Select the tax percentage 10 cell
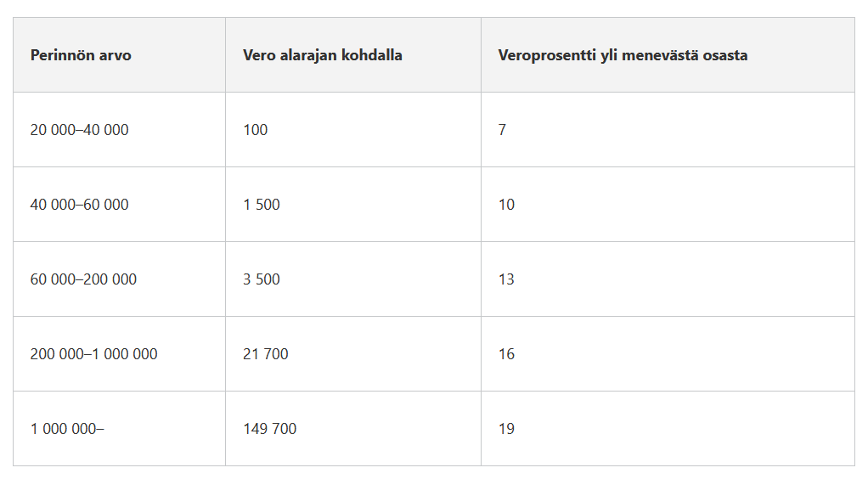The image size is (868, 479). 506,205
